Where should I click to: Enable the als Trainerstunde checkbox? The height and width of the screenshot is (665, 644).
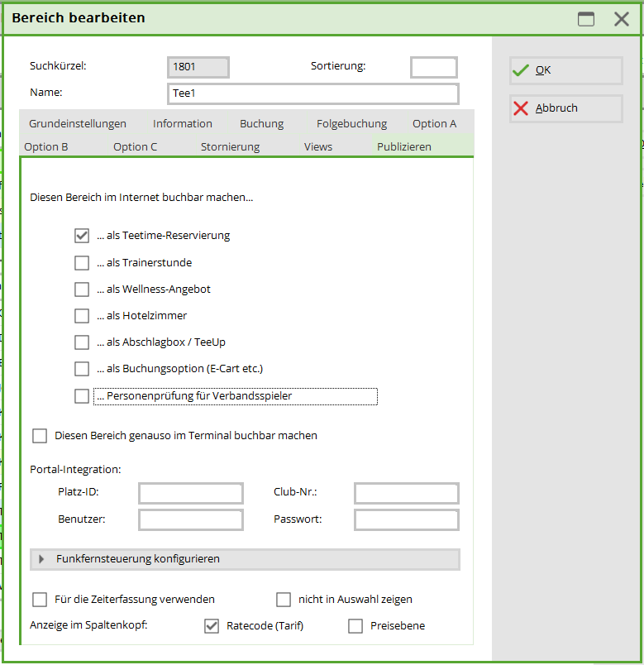pos(82,263)
